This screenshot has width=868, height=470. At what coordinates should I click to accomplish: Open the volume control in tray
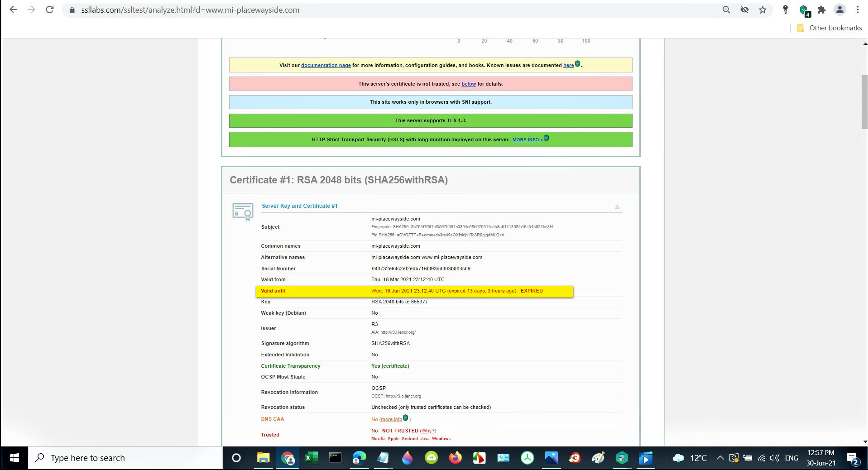pos(775,458)
